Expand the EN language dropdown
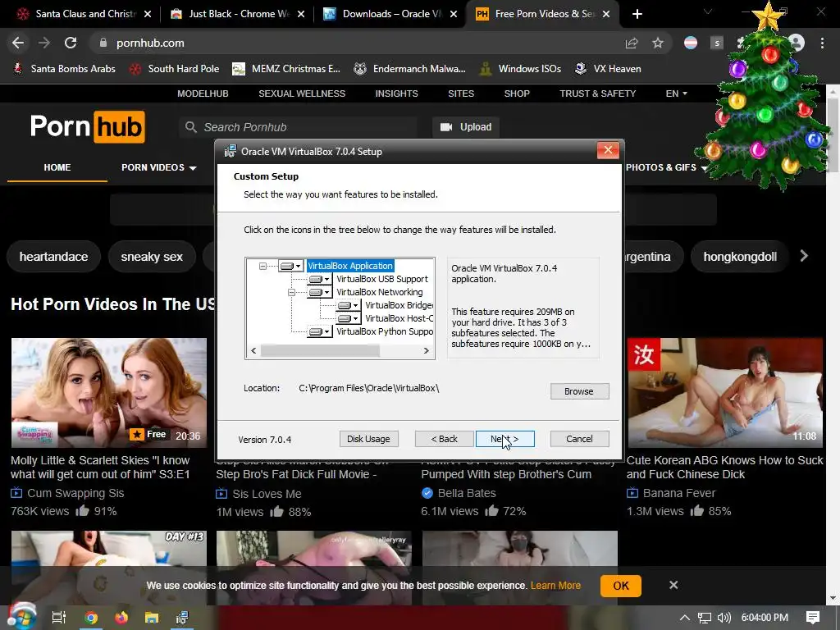Screen dimensions: 840x630 676,94
